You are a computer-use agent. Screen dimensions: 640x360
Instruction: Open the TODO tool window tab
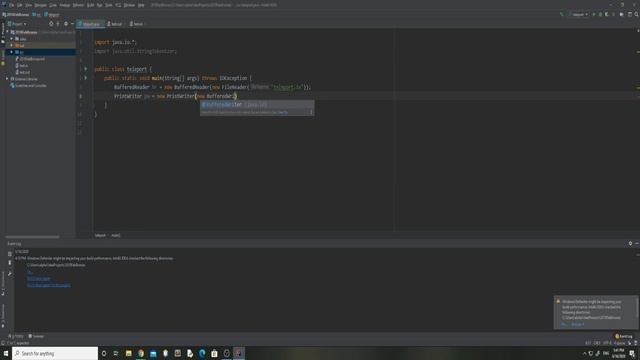tap(16, 336)
